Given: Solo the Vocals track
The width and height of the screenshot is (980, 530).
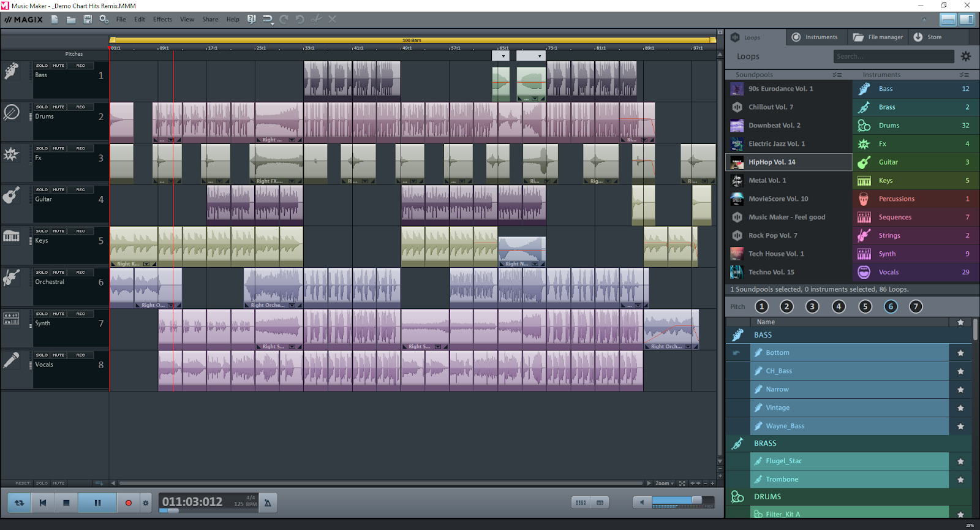Looking at the screenshot, I should click(42, 355).
